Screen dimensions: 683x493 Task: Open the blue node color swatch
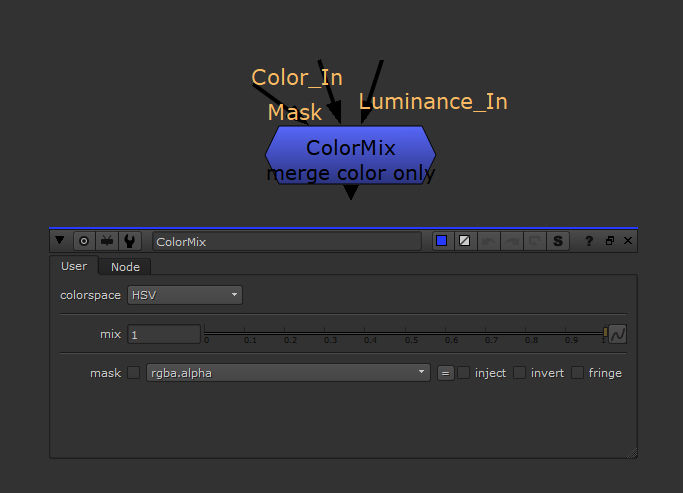(x=442, y=241)
